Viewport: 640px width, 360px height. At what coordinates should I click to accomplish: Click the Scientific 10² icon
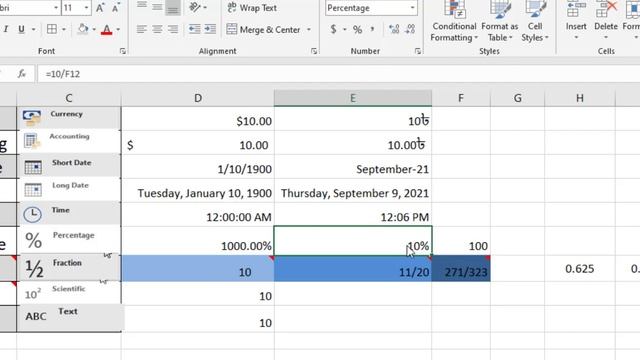[33, 294]
